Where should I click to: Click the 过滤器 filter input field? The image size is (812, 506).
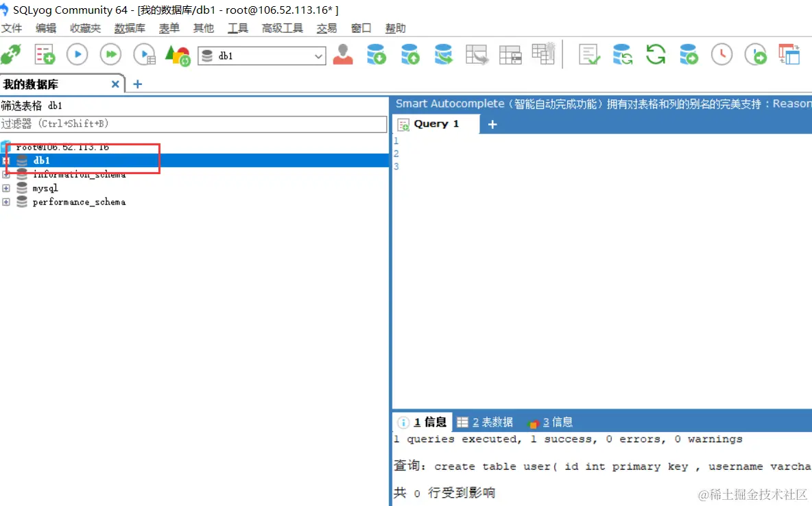click(x=193, y=124)
